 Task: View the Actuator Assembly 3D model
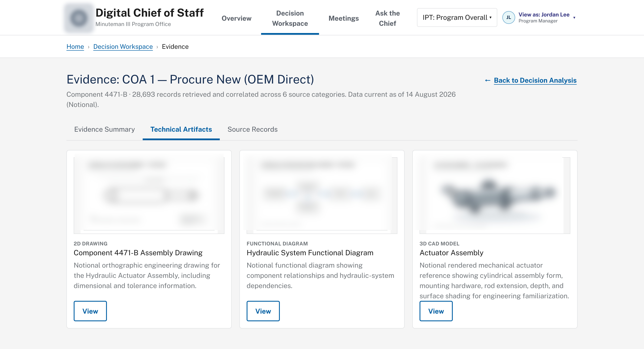click(x=436, y=311)
